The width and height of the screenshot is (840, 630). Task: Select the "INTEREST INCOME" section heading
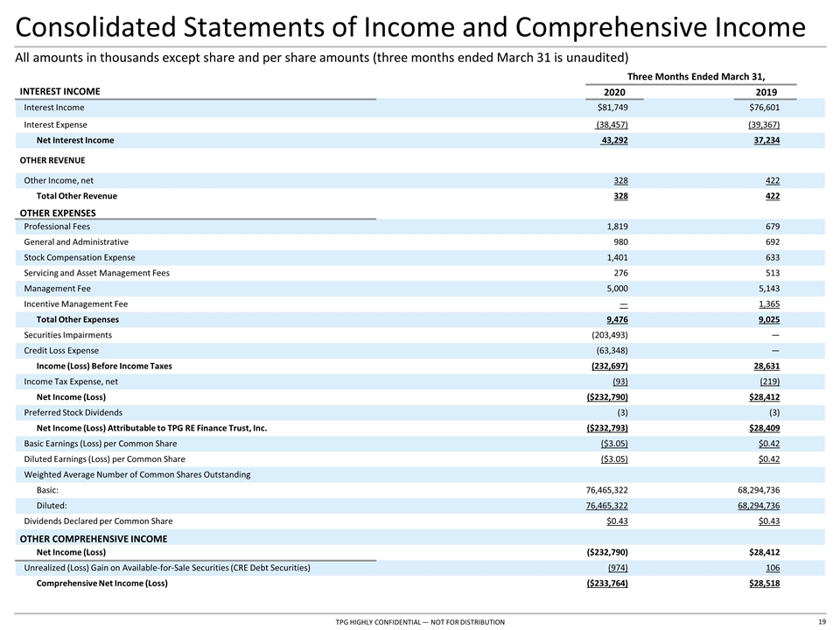(60, 92)
